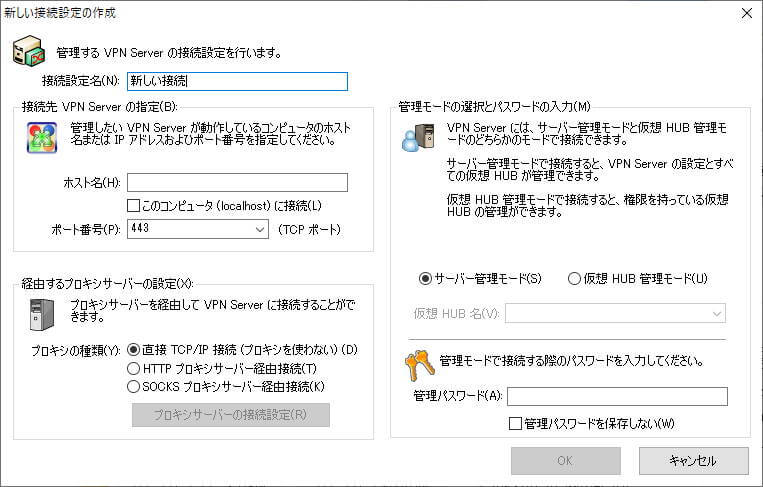Viewport: 763px width, 487px height.
Task: Click the password keys icon
Action: (x=419, y=363)
